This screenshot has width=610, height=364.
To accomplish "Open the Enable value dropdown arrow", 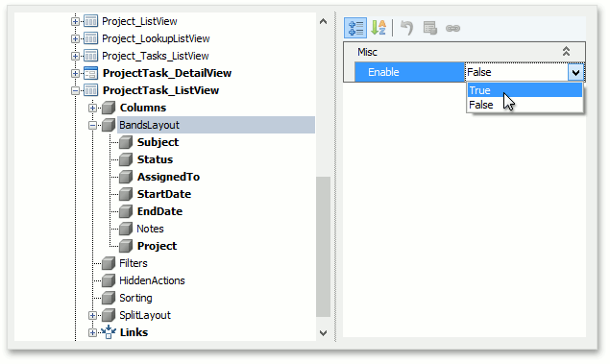I will [575, 72].
